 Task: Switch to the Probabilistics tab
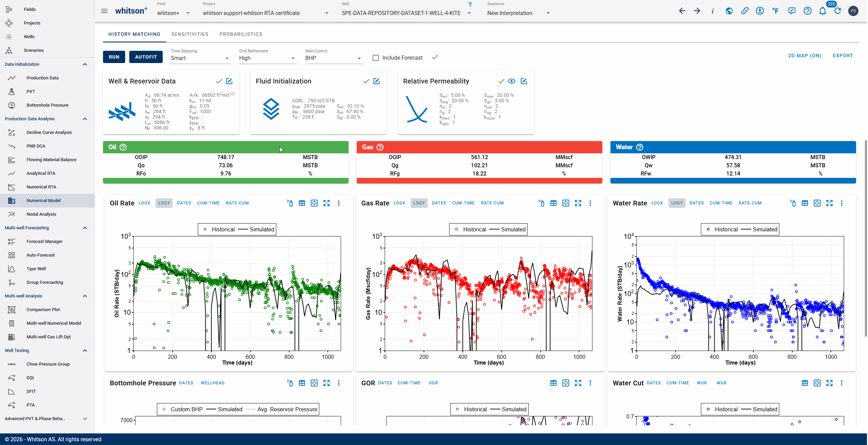click(241, 34)
